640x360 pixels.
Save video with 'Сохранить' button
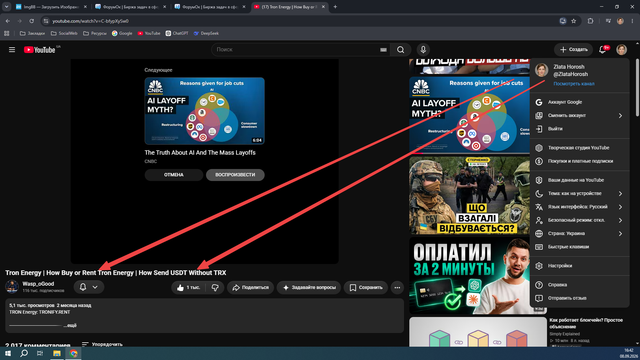366,287
